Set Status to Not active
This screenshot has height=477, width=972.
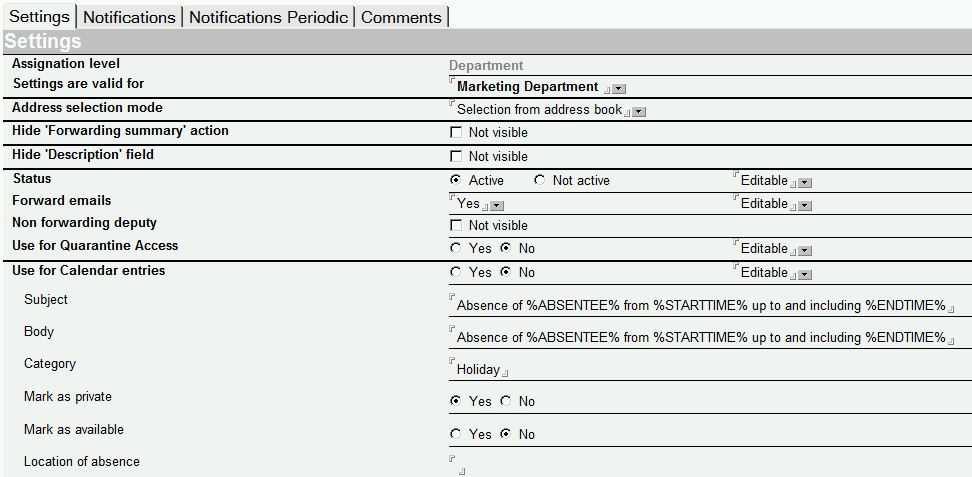tap(540, 181)
